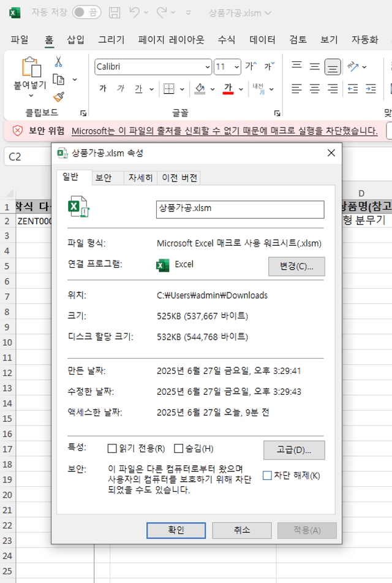392x583 pixels.
Task: Click the Select All corner triangle
Action: point(9,193)
